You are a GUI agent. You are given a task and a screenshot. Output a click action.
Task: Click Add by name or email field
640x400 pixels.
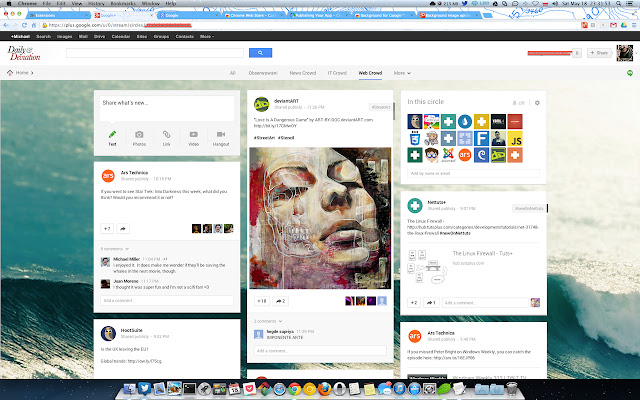point(473,173)
